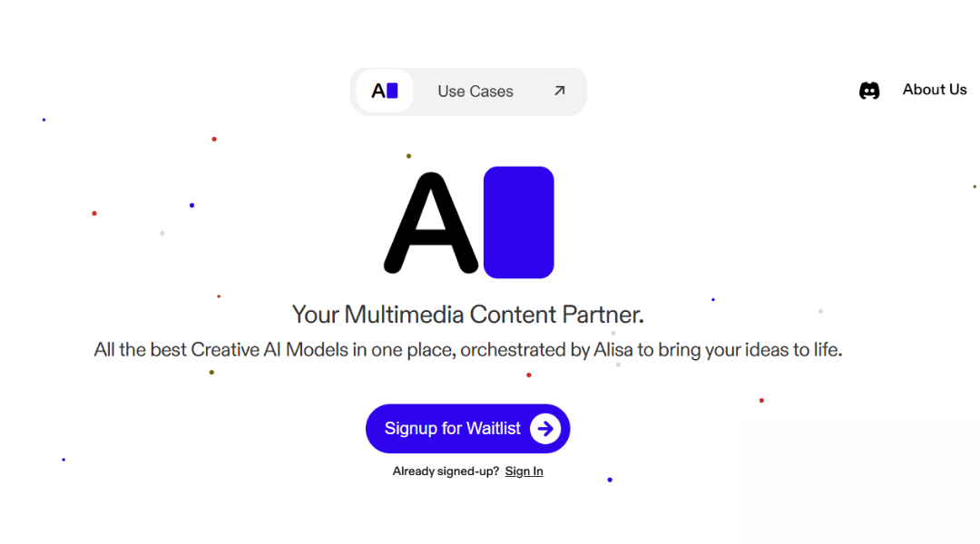Click the Already signed-up? text
The image size is (980, 544).
click(446, 471)
